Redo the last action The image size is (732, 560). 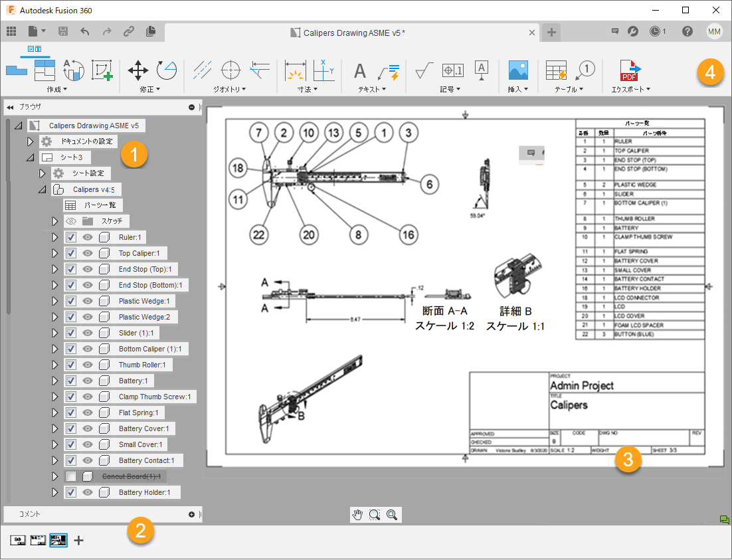pos(107,31)
